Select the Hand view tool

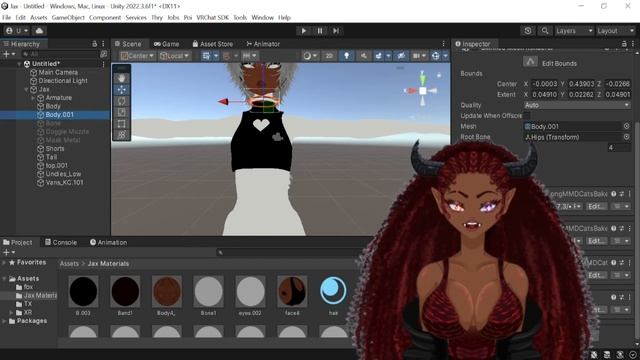click(121, 78)
